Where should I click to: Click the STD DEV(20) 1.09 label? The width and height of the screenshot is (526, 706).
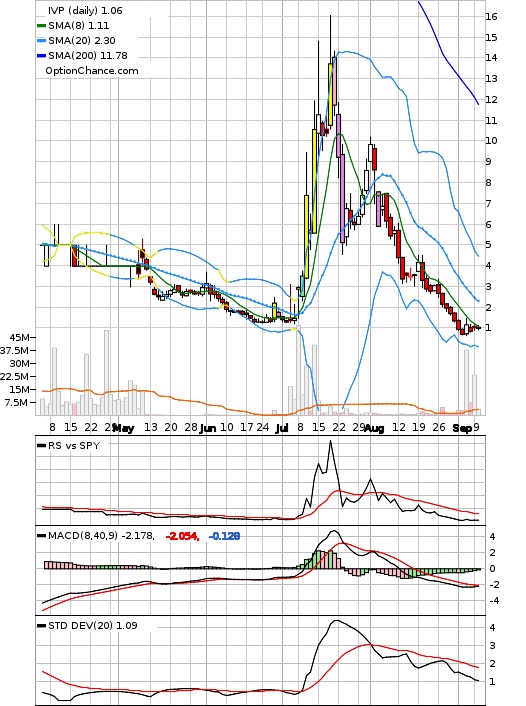[93, 625]
